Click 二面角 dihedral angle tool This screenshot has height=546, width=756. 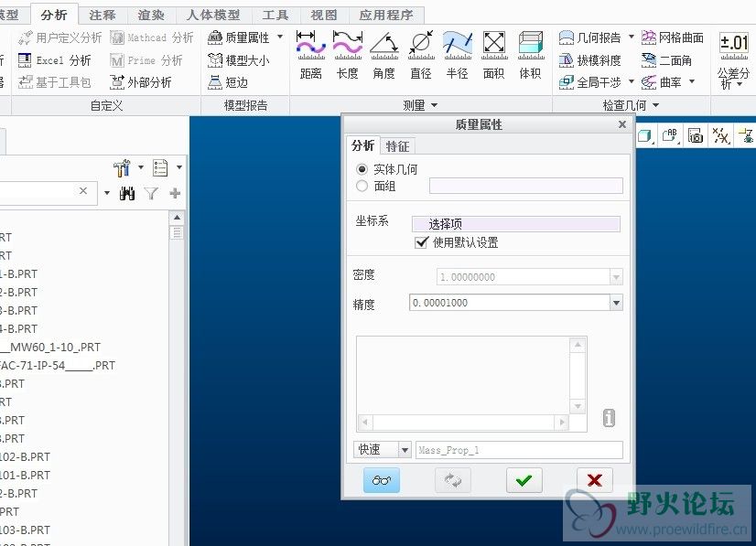click(667, 60)
